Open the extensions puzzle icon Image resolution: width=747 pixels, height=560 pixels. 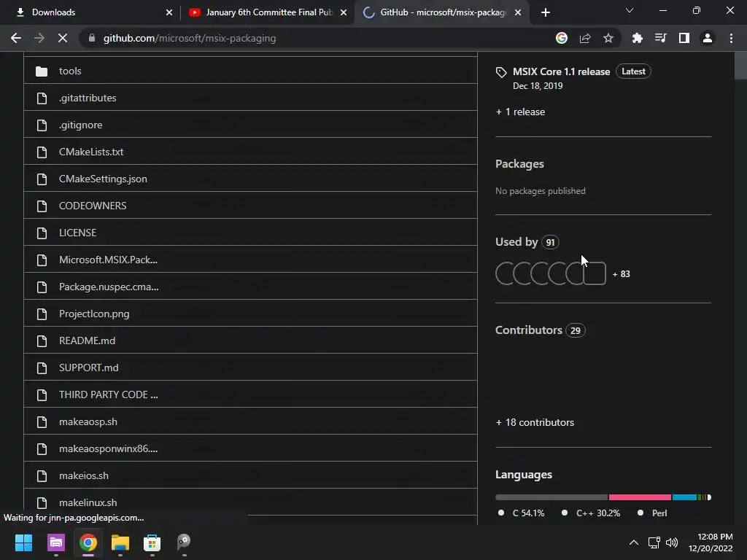pyautogui.click(x=638, y=38)
